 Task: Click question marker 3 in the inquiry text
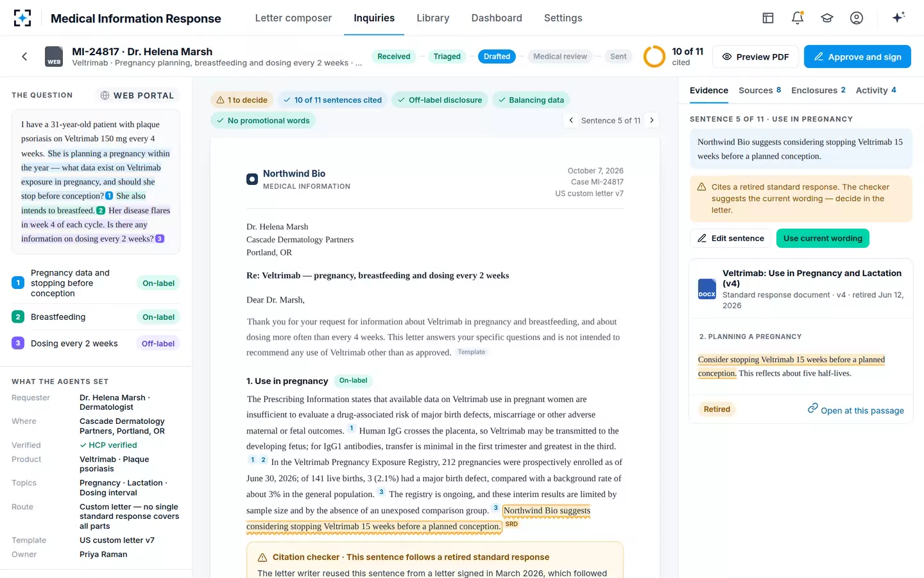click(160, 238)
